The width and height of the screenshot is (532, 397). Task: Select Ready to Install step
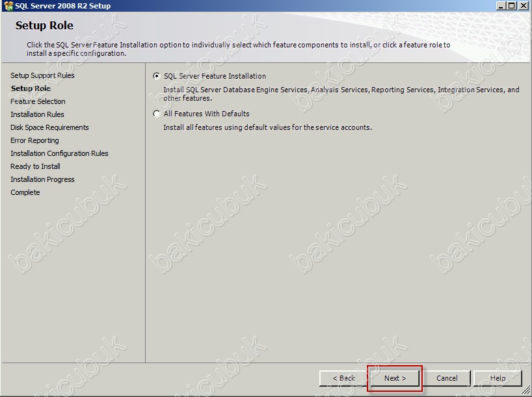click(x=35, y=166)
